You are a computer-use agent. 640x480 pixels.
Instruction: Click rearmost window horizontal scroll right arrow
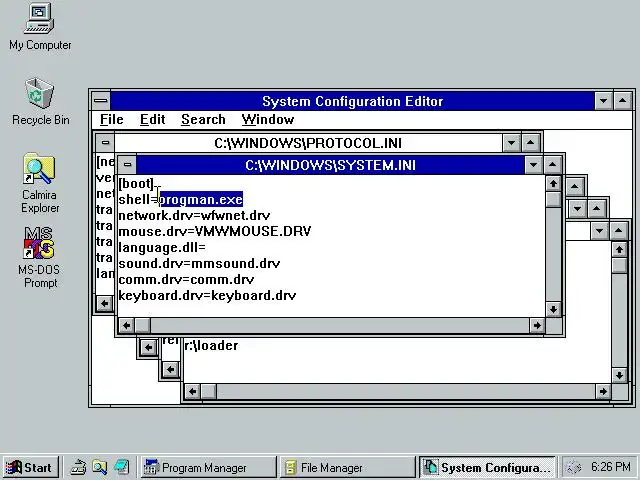603,392
